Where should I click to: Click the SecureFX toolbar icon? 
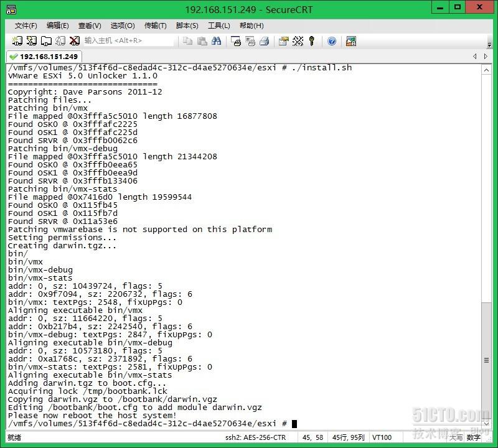tap(351, 41)
